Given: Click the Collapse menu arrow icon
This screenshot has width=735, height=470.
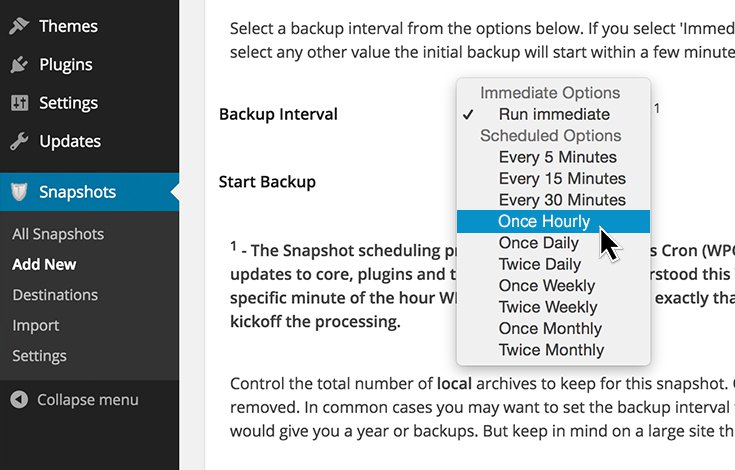Looking at the screenshot, I should point(19,400).
